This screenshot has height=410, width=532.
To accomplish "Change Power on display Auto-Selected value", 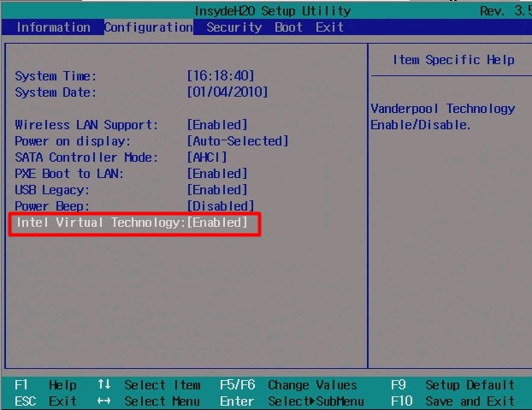I will click(x=238, y=141).
